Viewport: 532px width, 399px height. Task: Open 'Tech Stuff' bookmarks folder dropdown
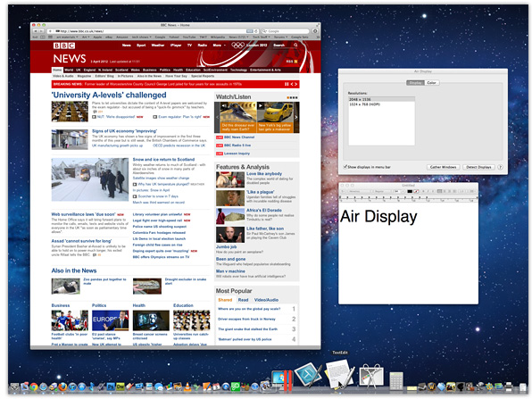pyautogui.click(x=262, y=37)
